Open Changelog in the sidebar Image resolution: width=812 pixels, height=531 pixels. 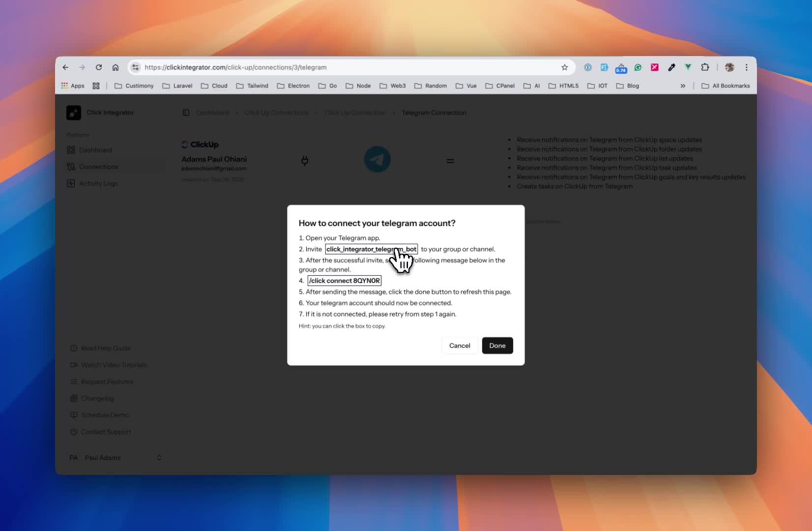92,398
